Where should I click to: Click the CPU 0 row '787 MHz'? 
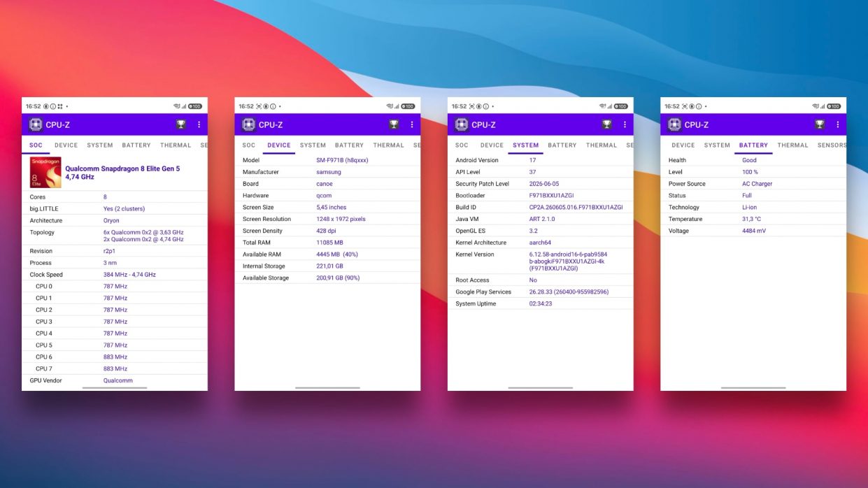tap(115, 287)
